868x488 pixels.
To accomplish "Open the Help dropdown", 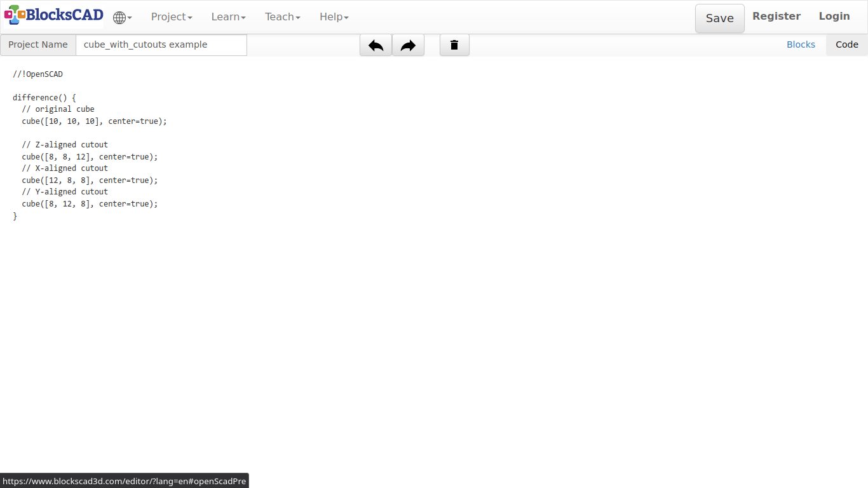I will click(x=334, y=17).
